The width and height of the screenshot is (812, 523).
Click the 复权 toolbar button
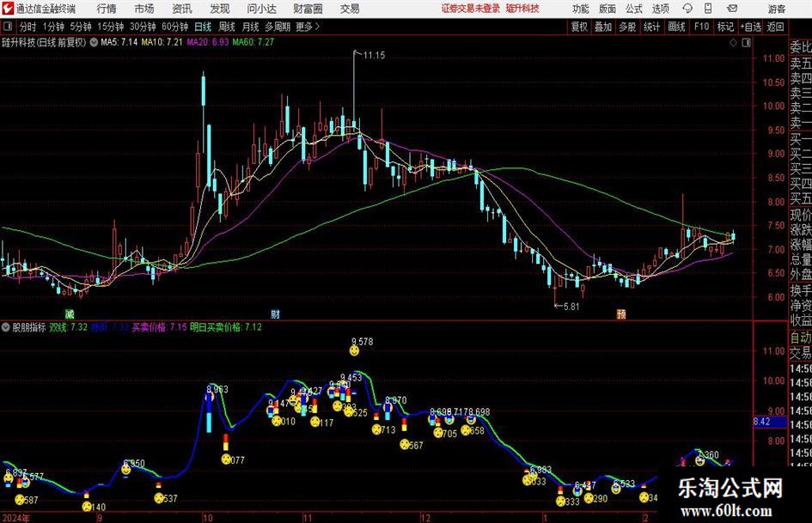[579, 27]
